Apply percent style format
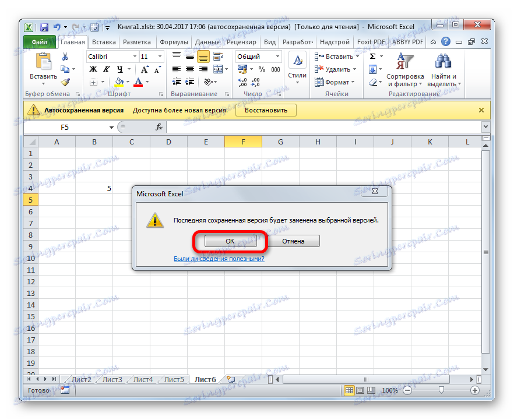This screenshot has height=420, width=514. pos(262,69)
